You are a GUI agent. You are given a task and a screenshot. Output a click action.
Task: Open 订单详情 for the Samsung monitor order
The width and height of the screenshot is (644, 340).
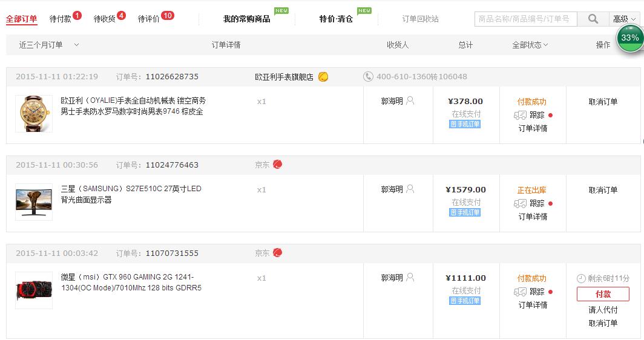[533, 217]
